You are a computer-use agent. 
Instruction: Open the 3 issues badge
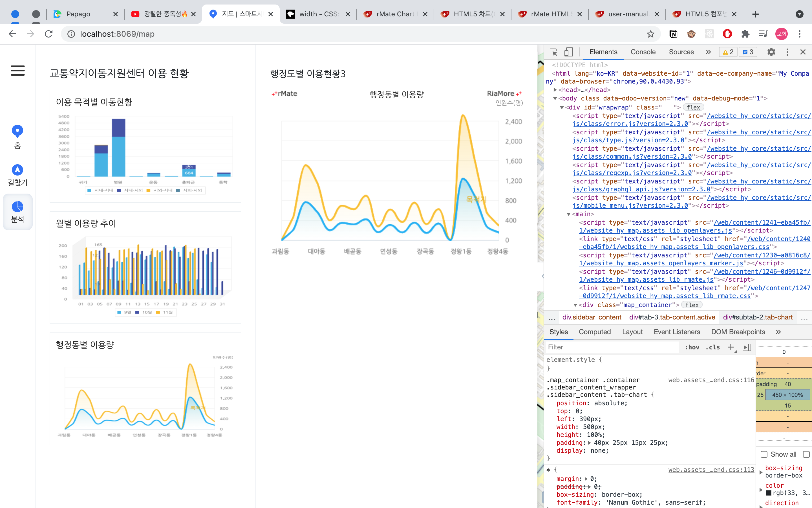(748, 52)
